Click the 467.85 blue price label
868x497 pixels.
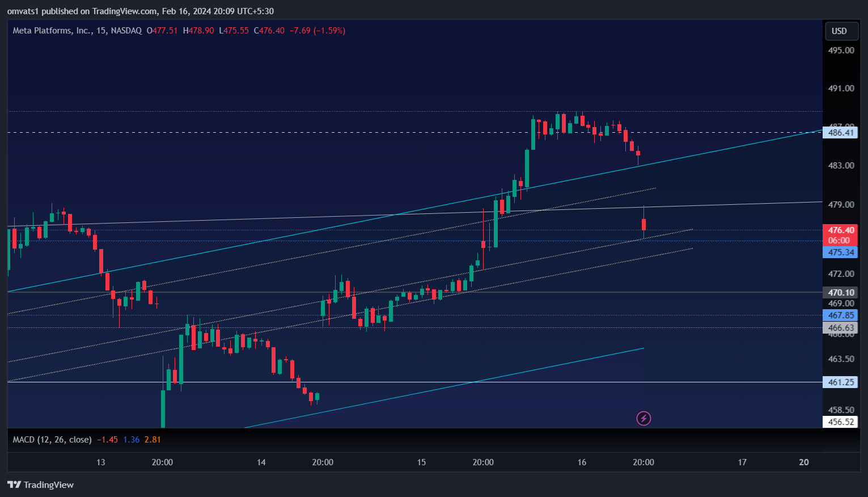pos(841,315)
